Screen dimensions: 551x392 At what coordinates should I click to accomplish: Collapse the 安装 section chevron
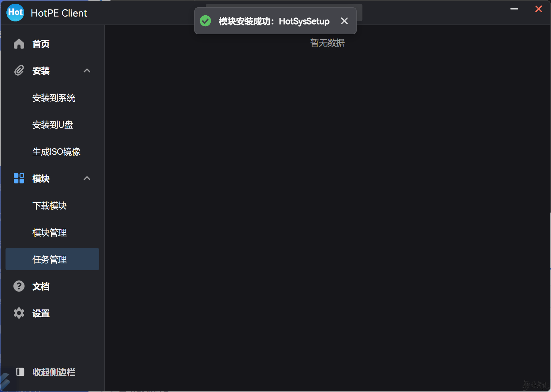[87, 71]
